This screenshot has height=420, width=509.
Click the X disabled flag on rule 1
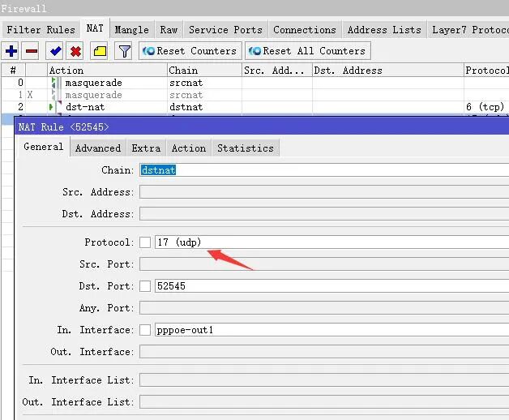click(30, 95)
